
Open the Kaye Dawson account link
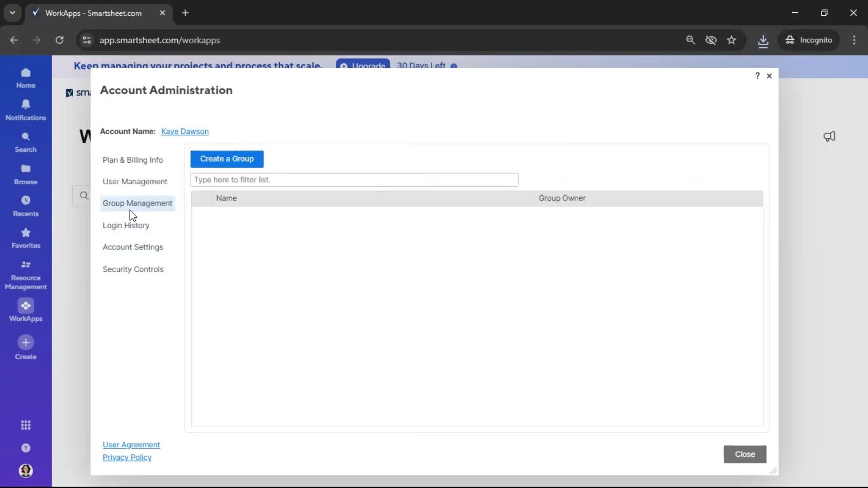coord(185,131)
